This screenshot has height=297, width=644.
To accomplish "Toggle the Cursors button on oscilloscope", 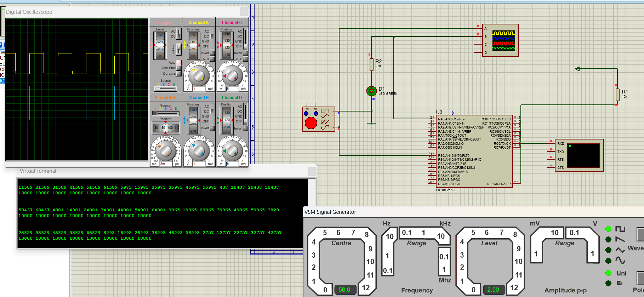I will tap(179, 74).
